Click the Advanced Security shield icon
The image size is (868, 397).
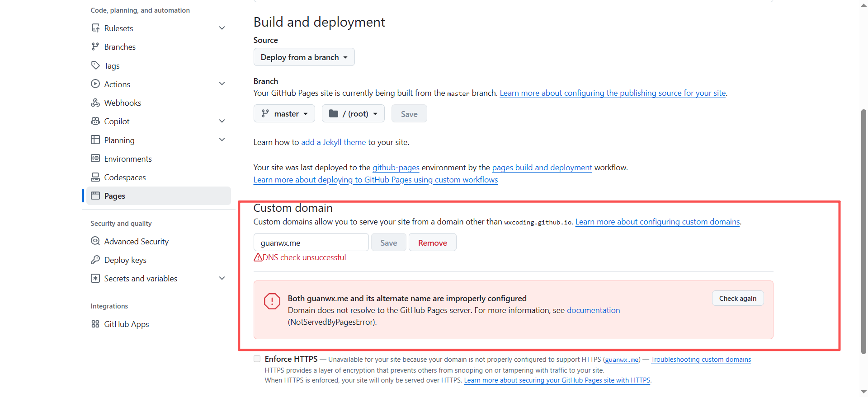tap(95, 241)
